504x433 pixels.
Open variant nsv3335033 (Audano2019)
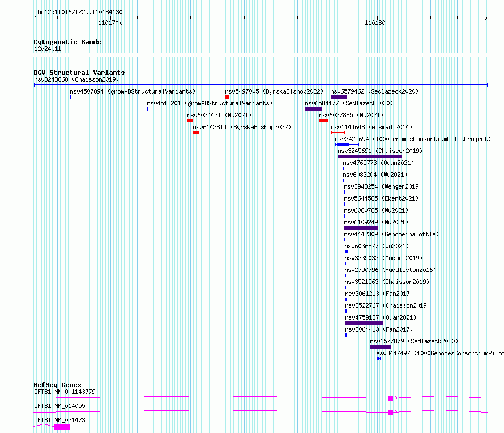(383, 258)
